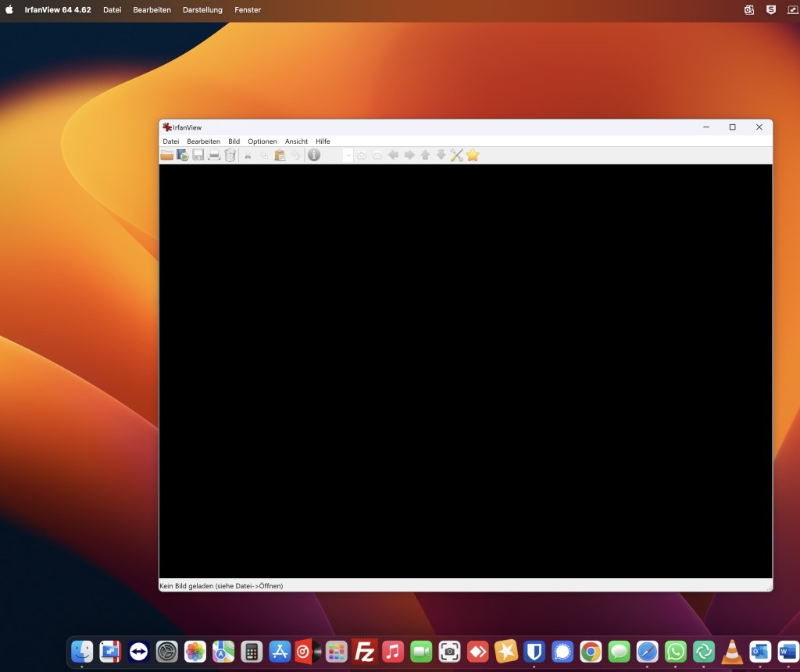The width and height of the screenshot is (800, 672).
Task: Open image Information via the i icon
Action: tap(314, 155)
